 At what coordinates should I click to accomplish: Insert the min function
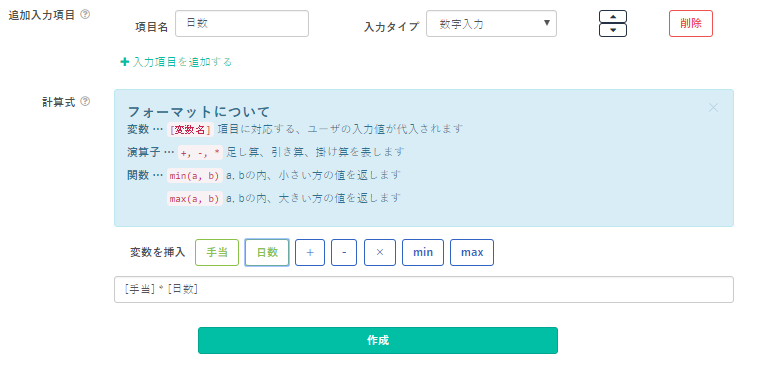[423, 252]
